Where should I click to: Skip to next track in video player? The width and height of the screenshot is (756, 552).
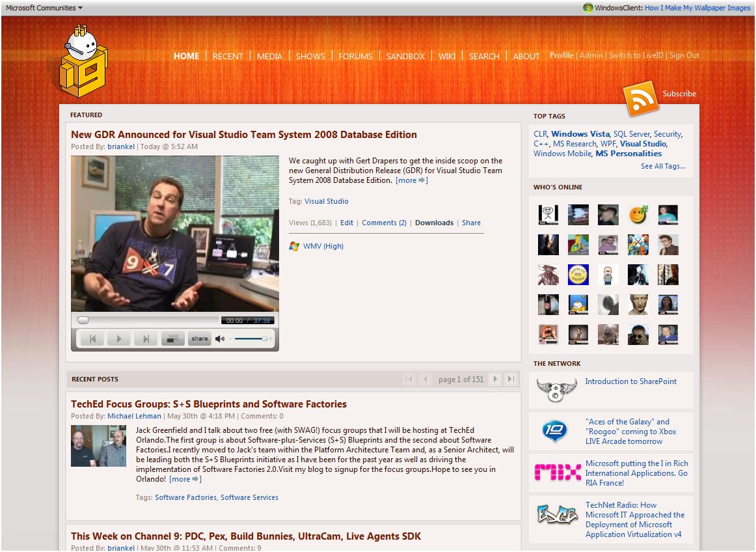(x=146, y=338)
